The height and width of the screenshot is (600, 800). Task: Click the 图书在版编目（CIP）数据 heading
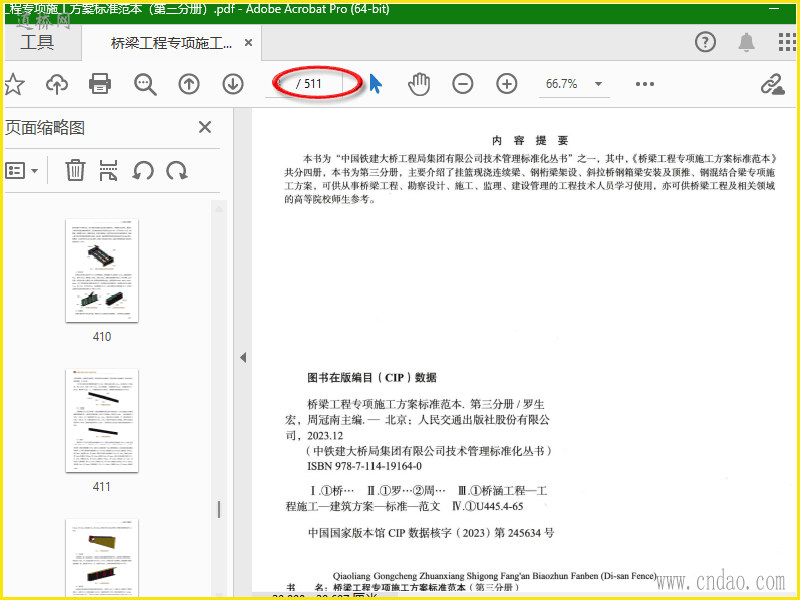click(x=371, y=378)
